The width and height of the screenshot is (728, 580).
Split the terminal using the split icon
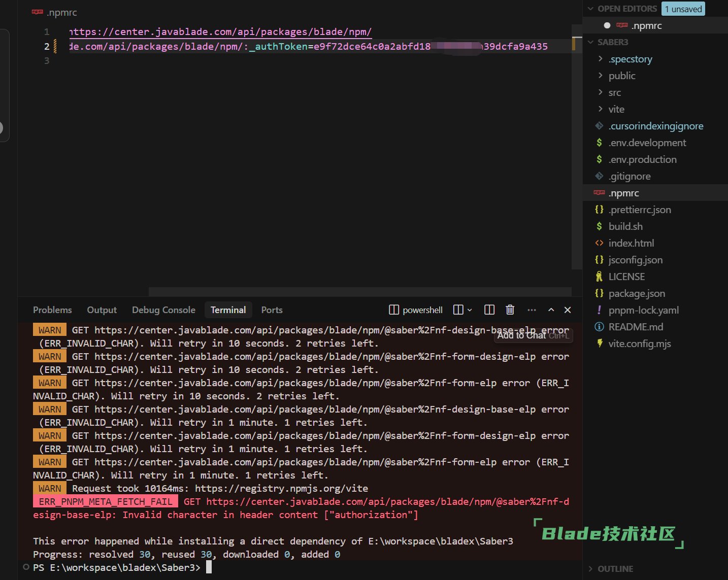[489, 310]
